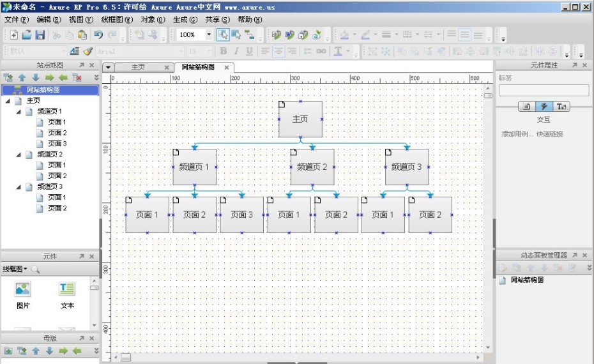Collapse the 频道页 1 tree node
Viewport: 594px width, 364px height.
click(x=19, y=111)
